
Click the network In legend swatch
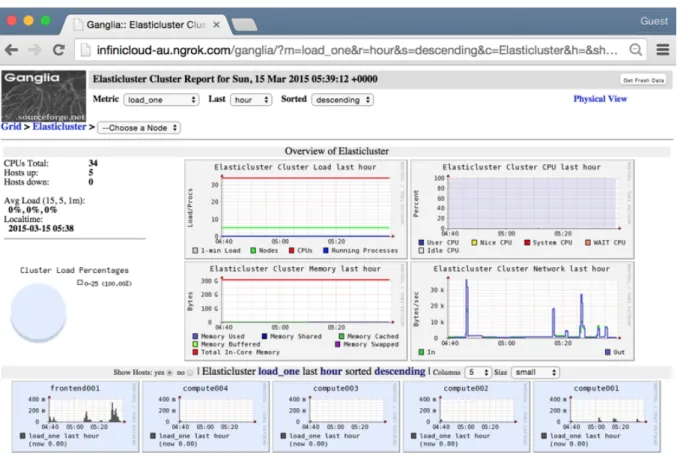click(x=421, y=352)
